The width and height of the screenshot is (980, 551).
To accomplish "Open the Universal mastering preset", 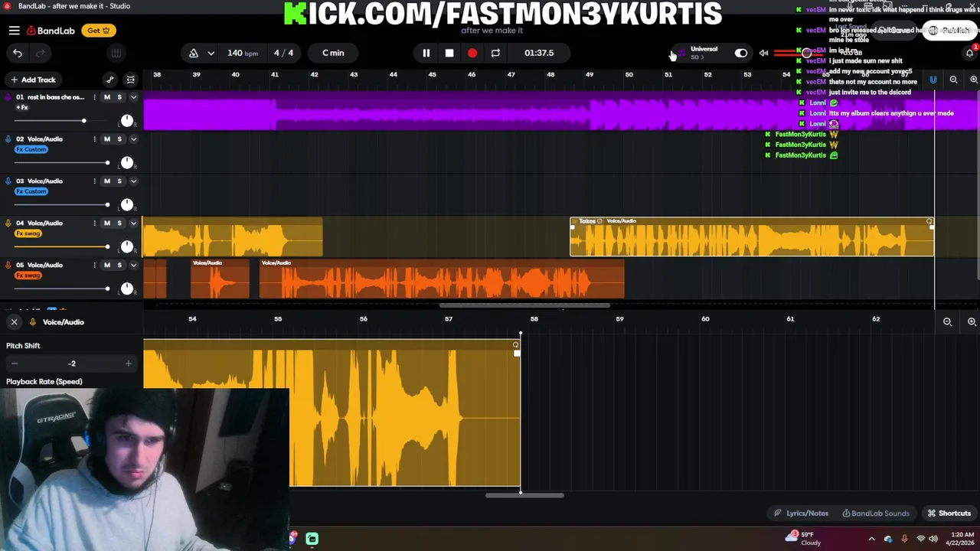I will pyautogui.click(x=703, y=52).
